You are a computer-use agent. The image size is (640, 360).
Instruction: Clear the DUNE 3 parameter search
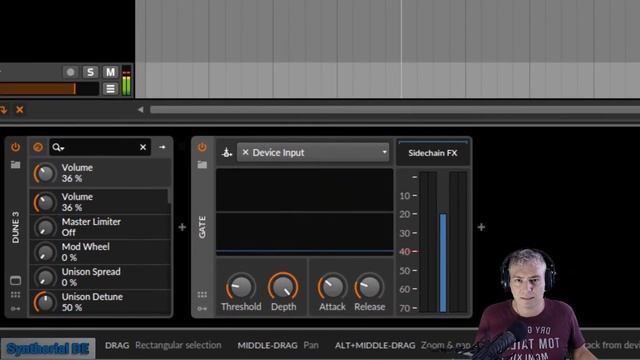point(143,147)
